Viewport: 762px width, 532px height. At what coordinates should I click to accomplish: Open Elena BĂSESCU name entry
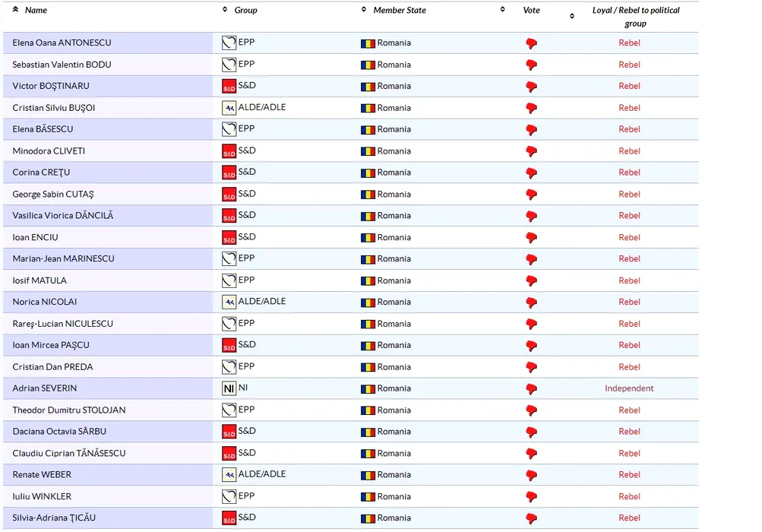pyautogui.click(x=43, y=129)
